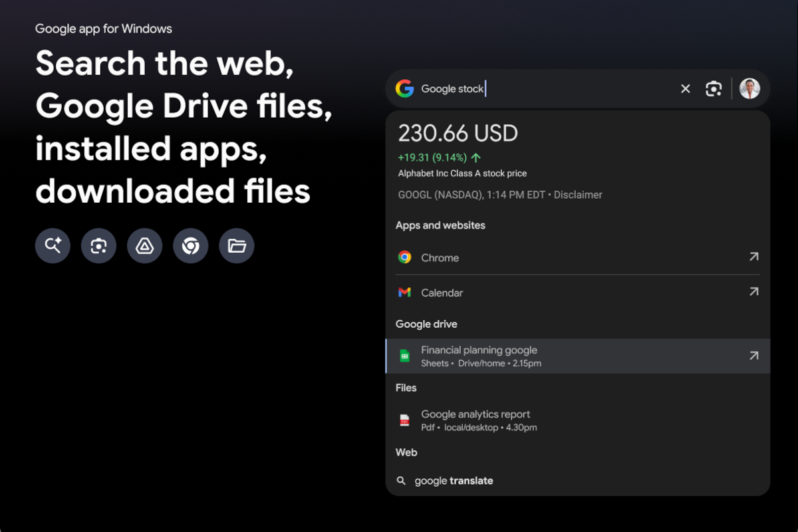
Task: Click the Chrome icon in the icon row
Action: (x=190, y=245)
